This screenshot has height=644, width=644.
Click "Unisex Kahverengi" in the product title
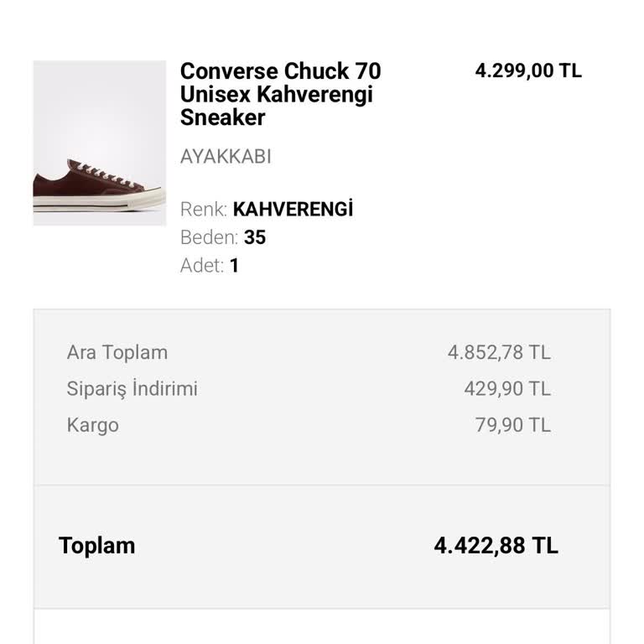coord(276,94)
